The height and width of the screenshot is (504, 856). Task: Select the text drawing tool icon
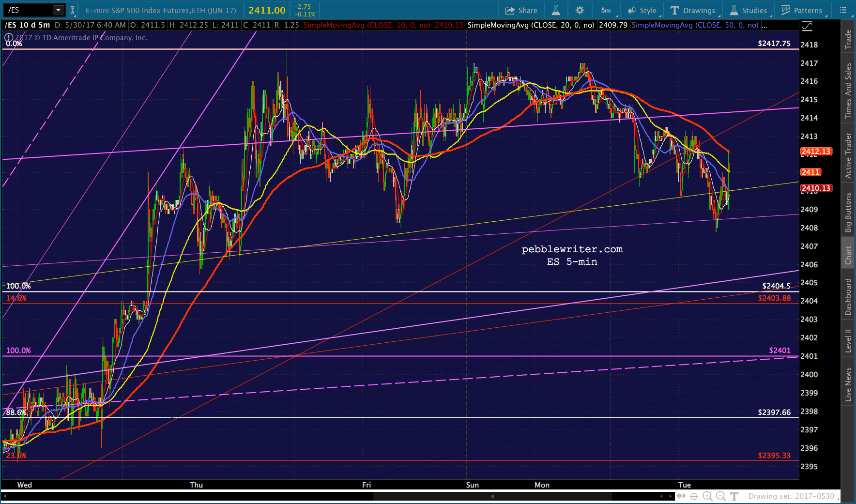[x=734, y=496]
